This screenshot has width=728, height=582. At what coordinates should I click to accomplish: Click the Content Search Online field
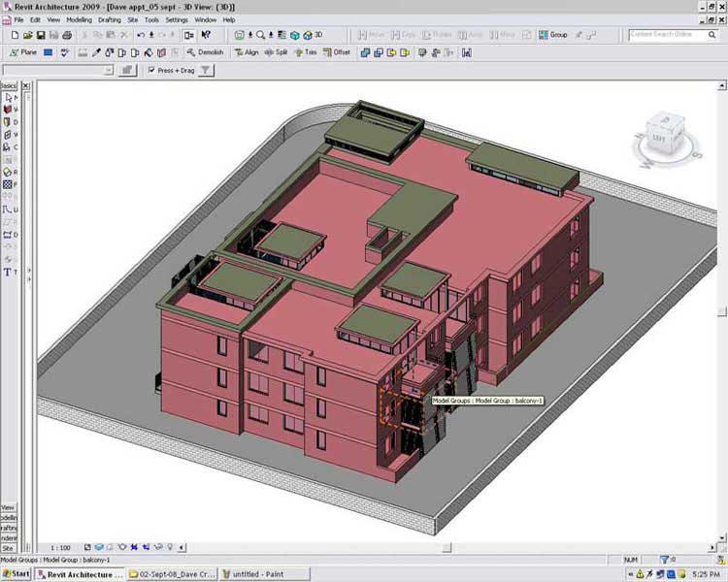[661, 35]
